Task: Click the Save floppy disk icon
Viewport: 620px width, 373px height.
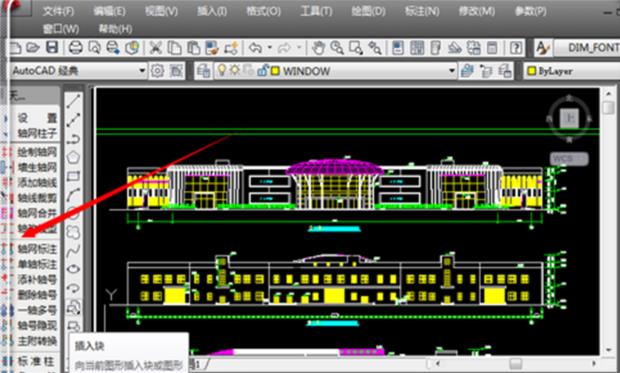Action: coord(52,48)
